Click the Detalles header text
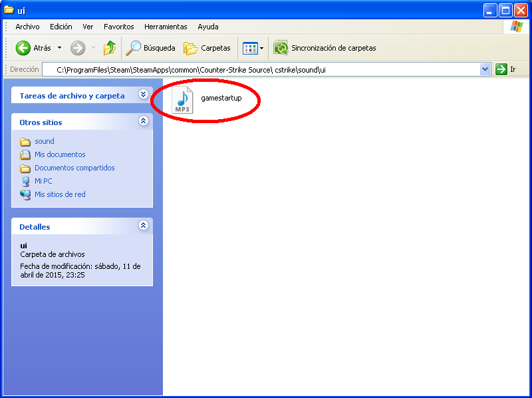 (x=35, y=227)
